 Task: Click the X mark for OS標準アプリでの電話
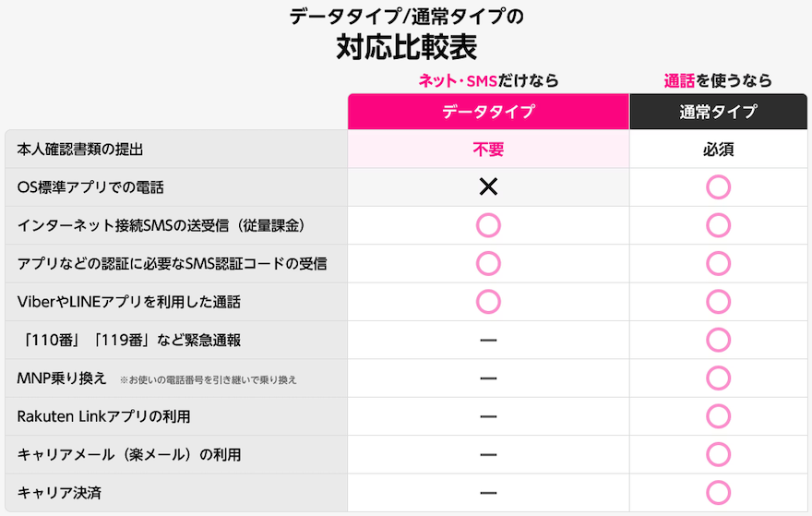point(488,187)
